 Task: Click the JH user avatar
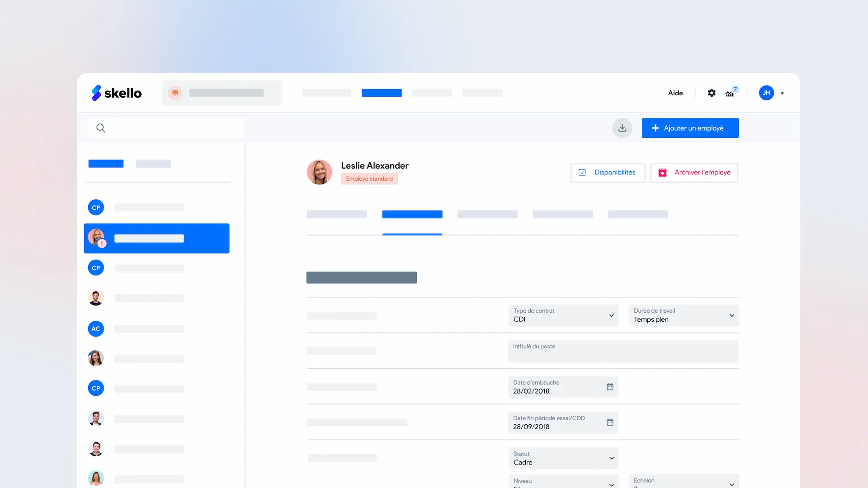tap(766, 93)
